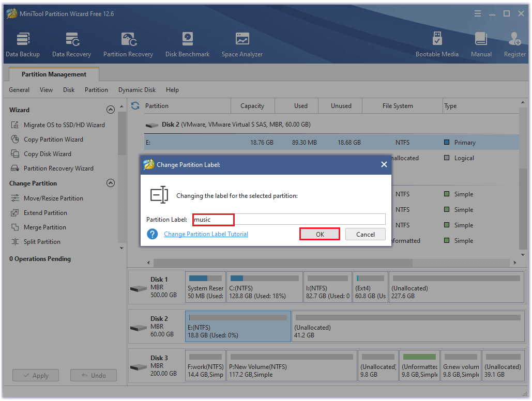Viewport: 532px width, 401px height.
Task: Open the hamburger menu in the title bar
Action: click(x=478, y=13)
